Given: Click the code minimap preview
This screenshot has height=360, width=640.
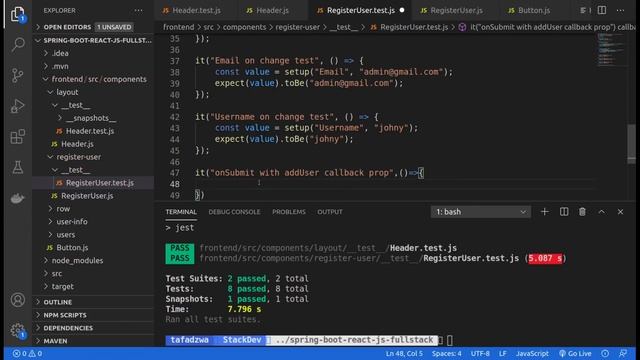Looking at the screenshot, I should [611, 49].
